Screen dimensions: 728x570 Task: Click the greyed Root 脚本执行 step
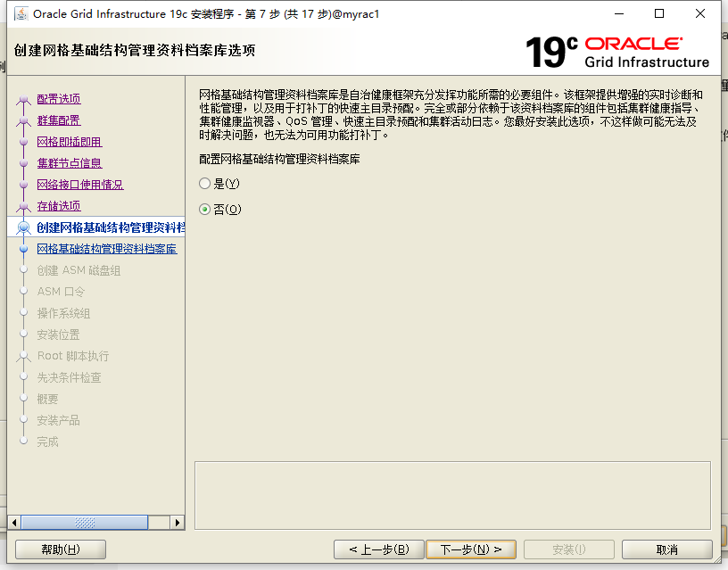click(73, 356)
